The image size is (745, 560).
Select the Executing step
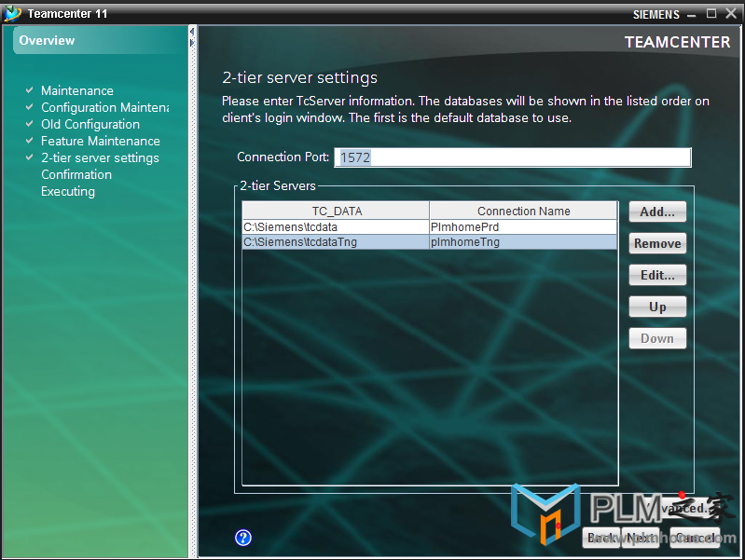tap(68, 191)
